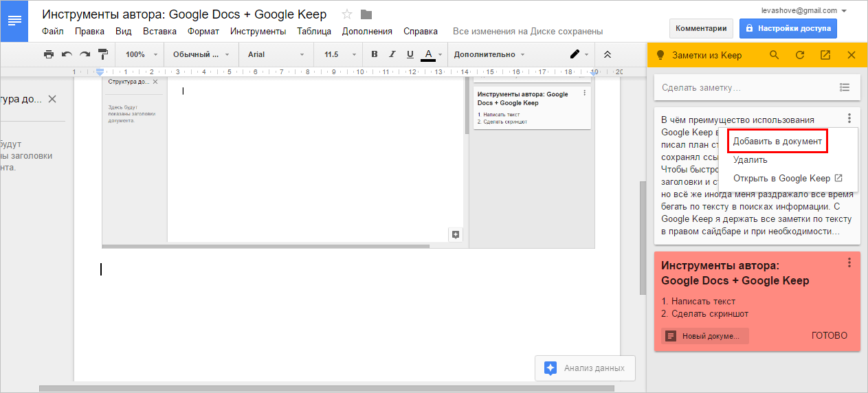Open Keep in a new window
This screenshot has height=393, width=868.
[825, 55]
